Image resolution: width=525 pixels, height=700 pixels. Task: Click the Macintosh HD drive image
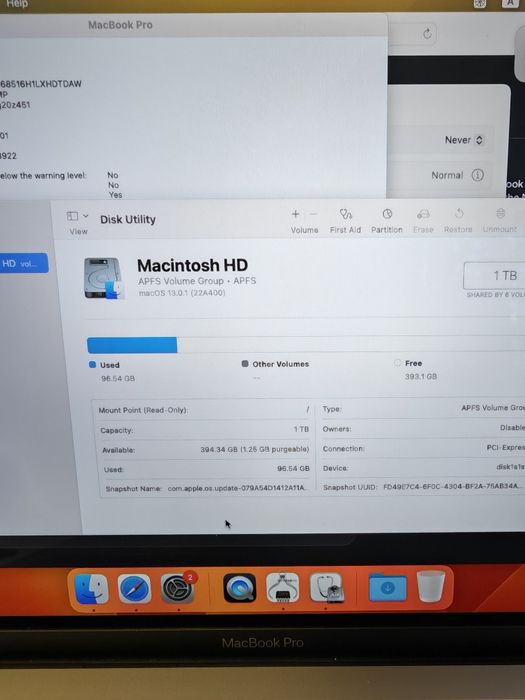103,278
